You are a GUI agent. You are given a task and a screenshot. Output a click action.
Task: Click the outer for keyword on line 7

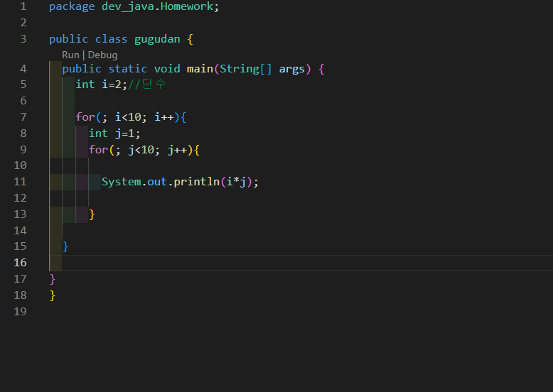(85, 117)
